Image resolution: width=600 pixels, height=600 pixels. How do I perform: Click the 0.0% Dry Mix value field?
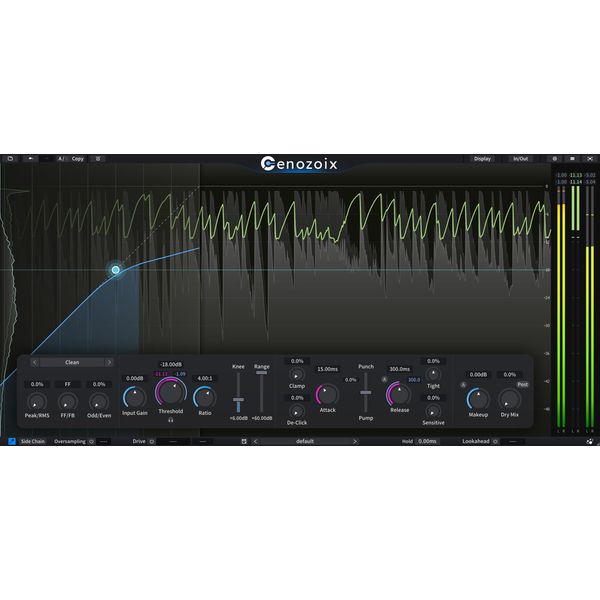tap(510, 374)
